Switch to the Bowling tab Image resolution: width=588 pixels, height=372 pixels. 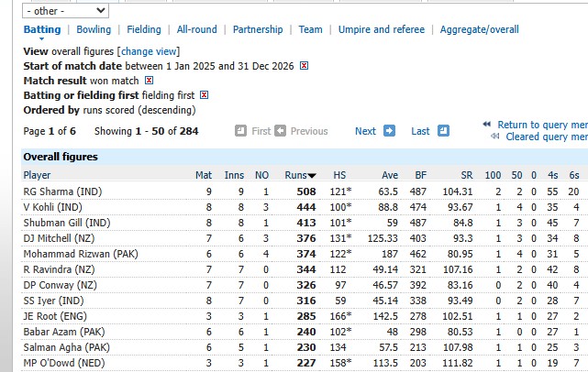pos(94,29)
